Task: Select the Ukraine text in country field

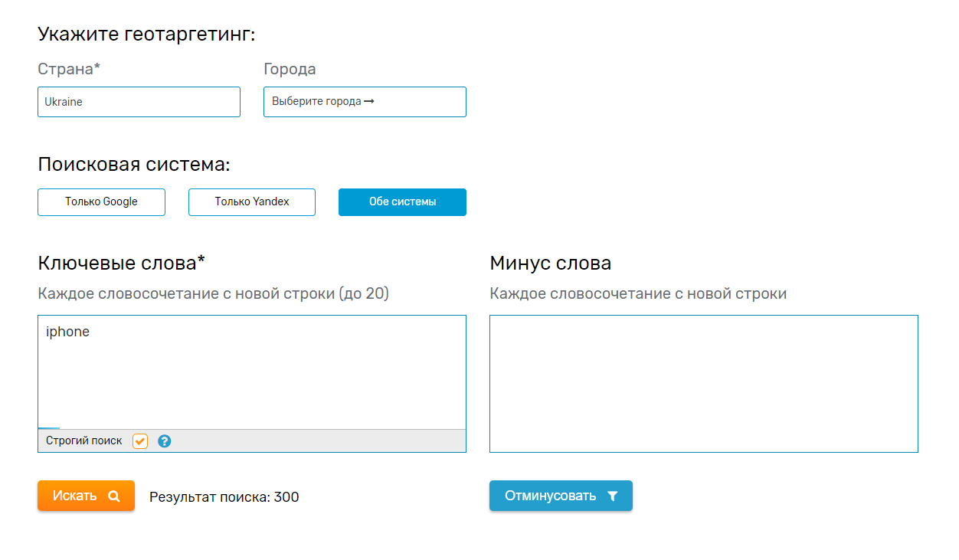Action: point(64,101)
